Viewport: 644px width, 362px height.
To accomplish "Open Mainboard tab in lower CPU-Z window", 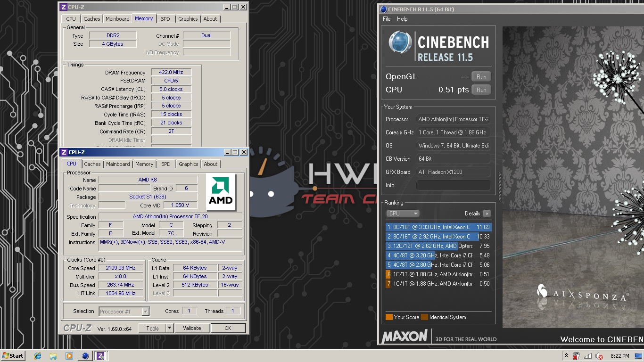I will click(118, 164).
